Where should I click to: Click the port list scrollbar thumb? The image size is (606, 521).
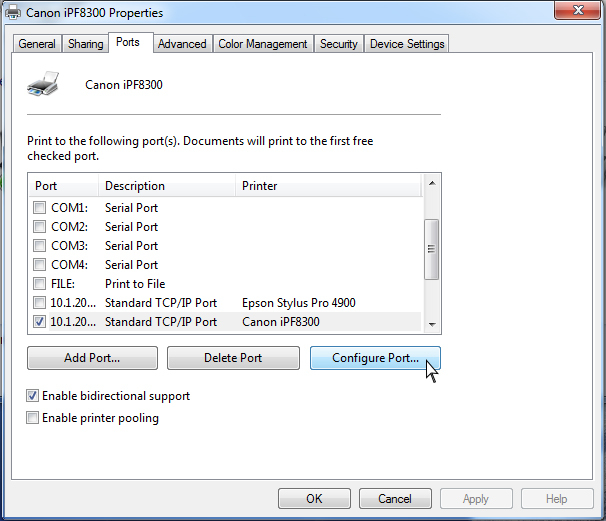click(x=432, y=250)
